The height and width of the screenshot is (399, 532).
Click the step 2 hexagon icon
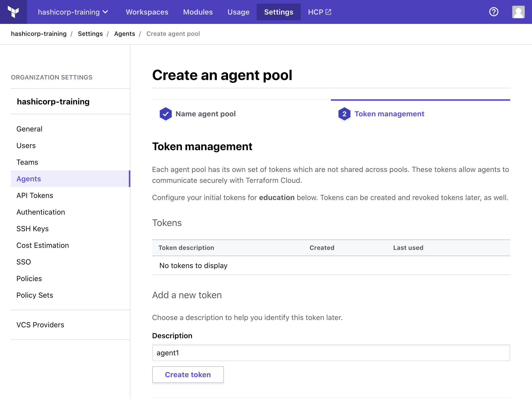[344, 114]
